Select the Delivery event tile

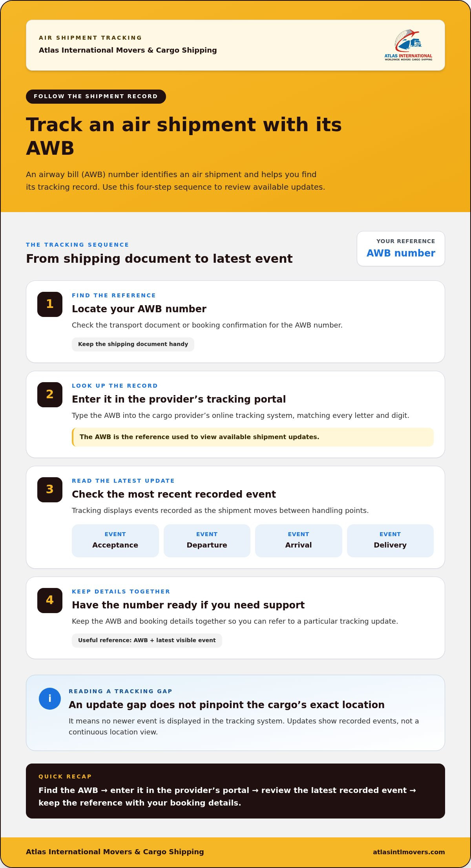pyautogui.click(x=390, y=541)
